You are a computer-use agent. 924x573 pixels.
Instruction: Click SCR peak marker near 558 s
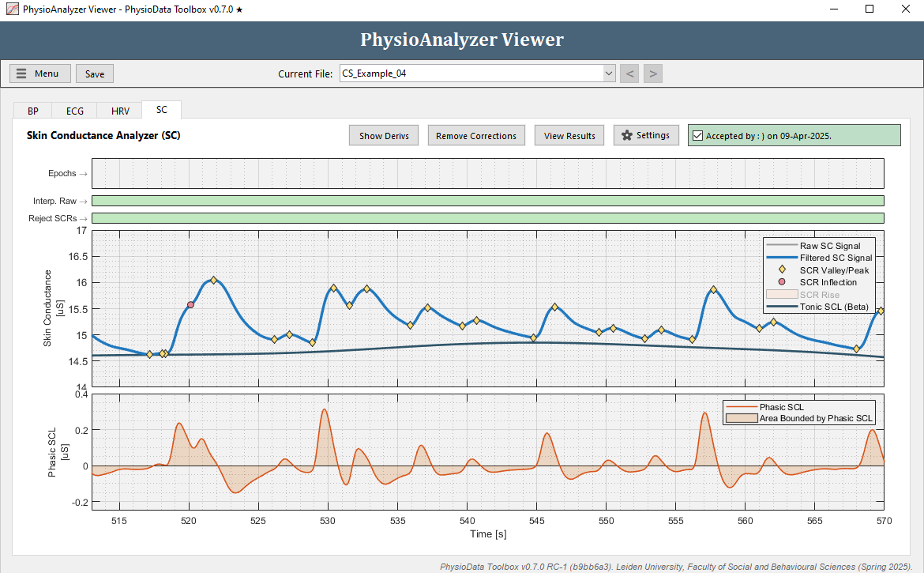(x=714, y=289)
